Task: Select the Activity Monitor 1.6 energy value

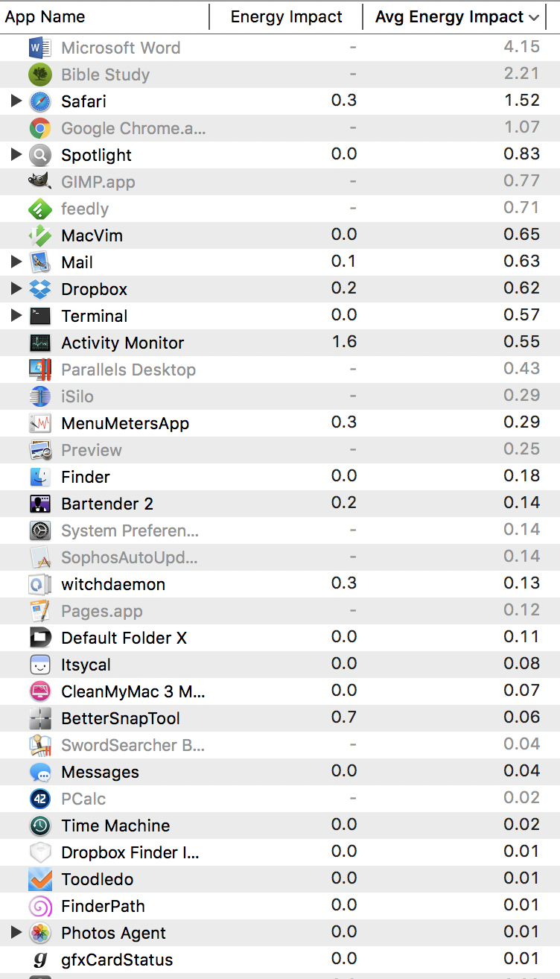Action: [344, 342]
